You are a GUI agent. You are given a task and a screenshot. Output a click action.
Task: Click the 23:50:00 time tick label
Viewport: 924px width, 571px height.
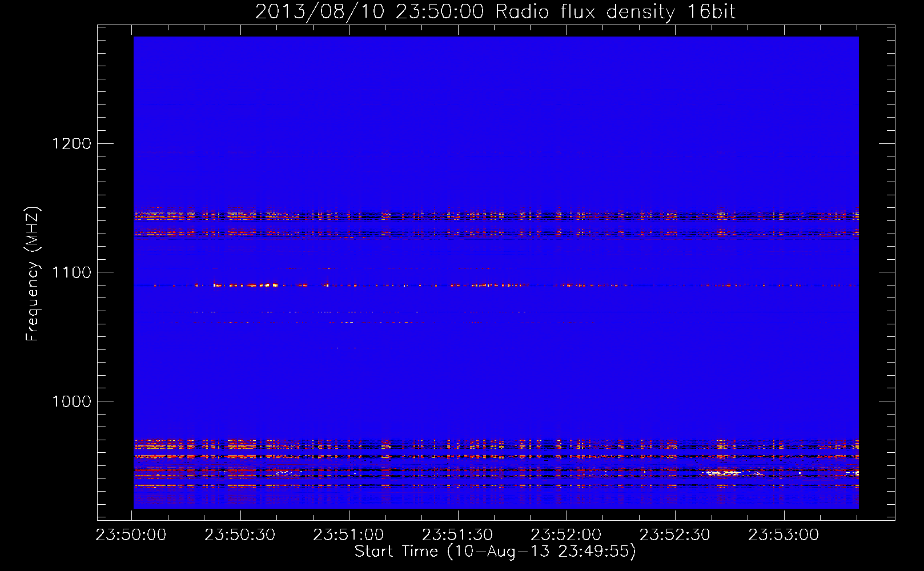131,535
